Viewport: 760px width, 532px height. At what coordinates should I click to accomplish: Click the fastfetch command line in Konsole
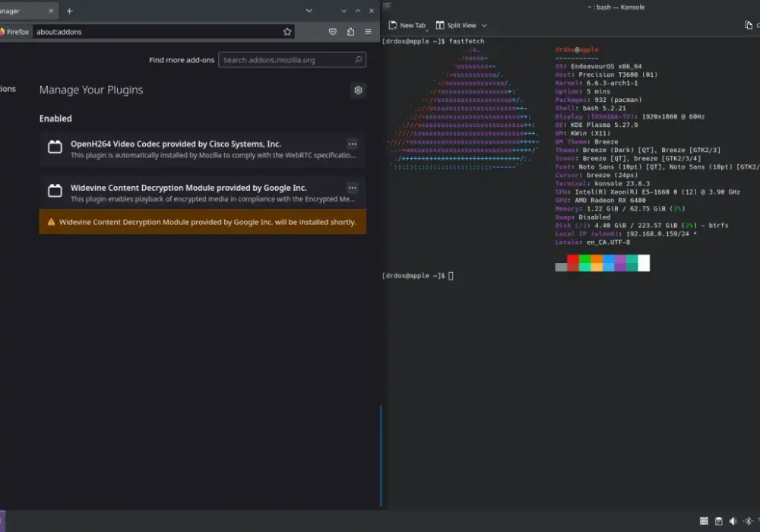(x=433, y=41)
